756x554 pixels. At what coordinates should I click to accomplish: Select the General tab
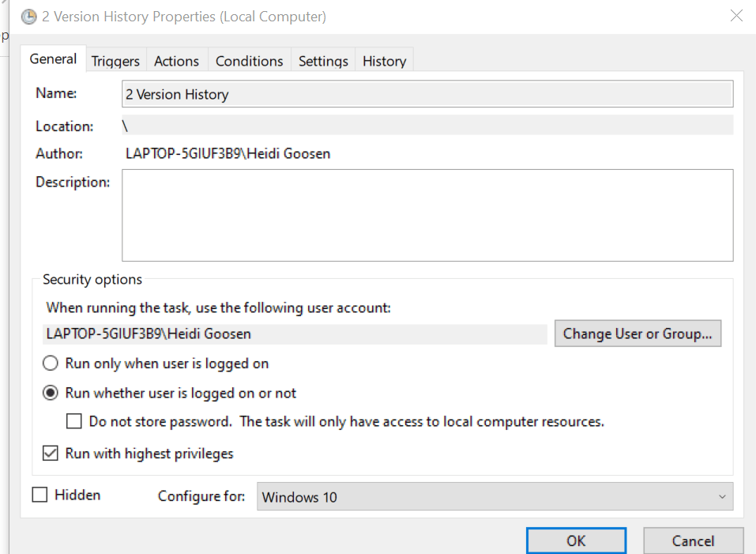[53, 58]
